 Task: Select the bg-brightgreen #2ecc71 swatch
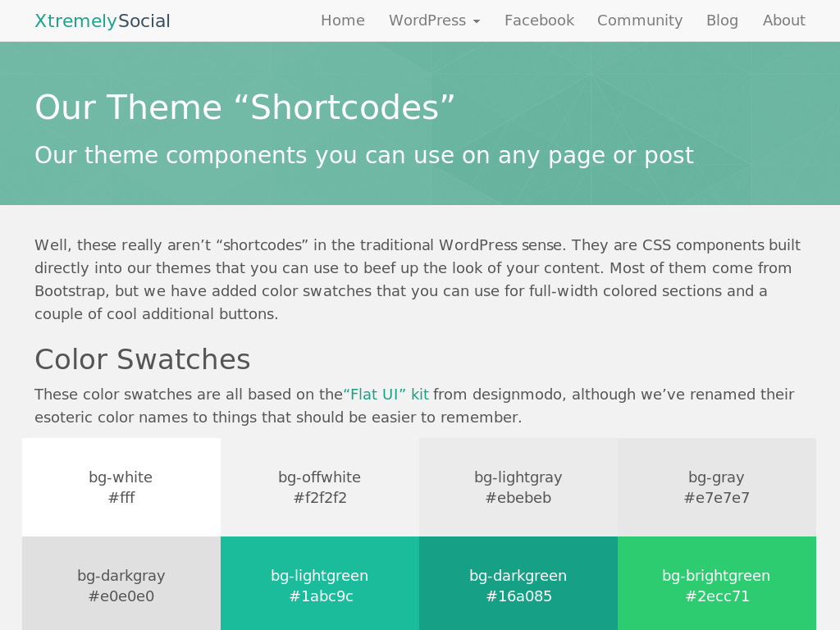(717, 583)
